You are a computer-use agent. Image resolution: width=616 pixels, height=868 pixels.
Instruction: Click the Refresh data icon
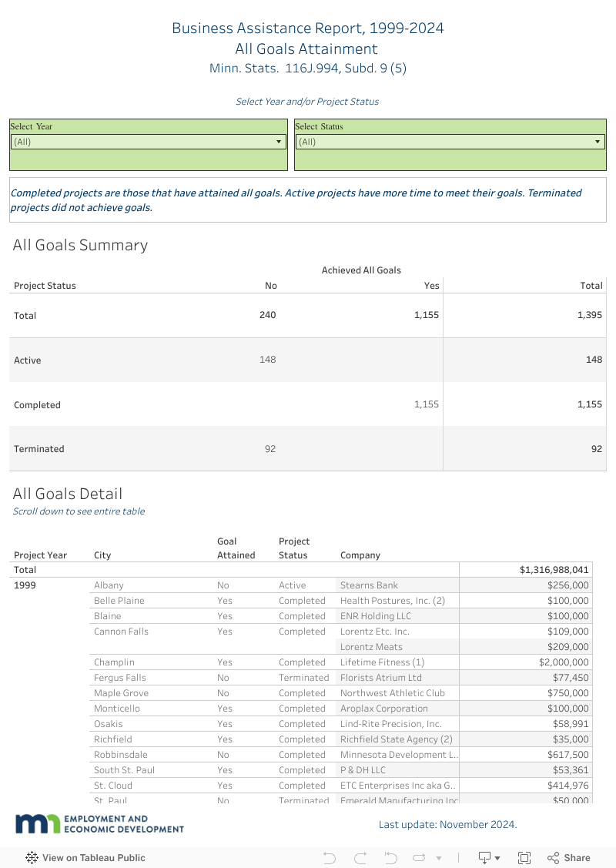(x=420, y=857)
